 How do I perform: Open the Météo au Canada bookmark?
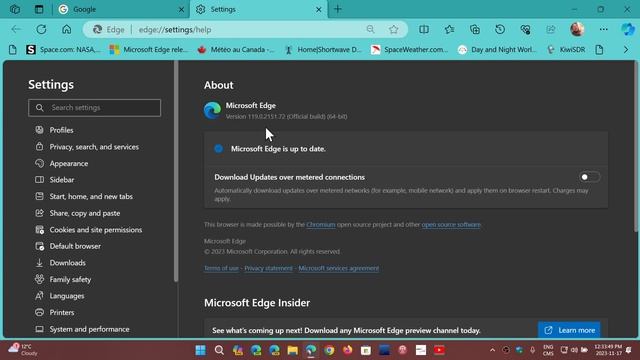pos(236,49)
